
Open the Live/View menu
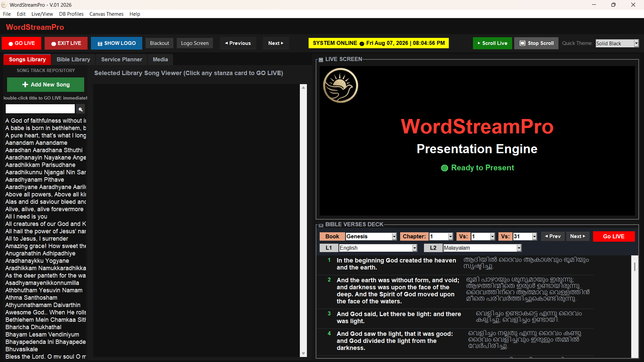[x=42, y=14]
